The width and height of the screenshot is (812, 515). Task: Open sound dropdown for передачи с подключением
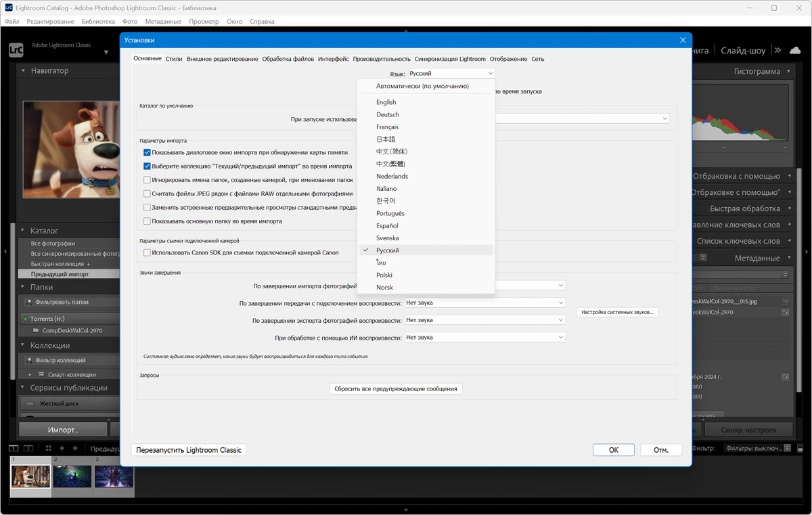(484, 303)
